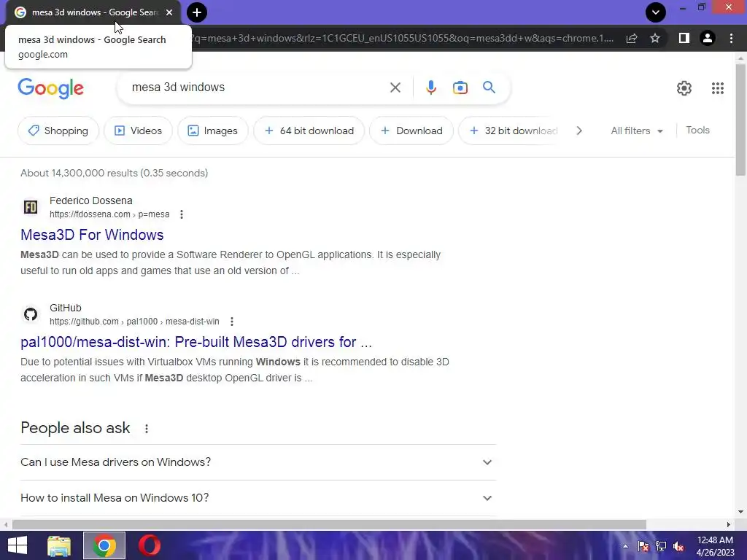
Task: Open more options for the GitHub result
Action: (232, 322)
